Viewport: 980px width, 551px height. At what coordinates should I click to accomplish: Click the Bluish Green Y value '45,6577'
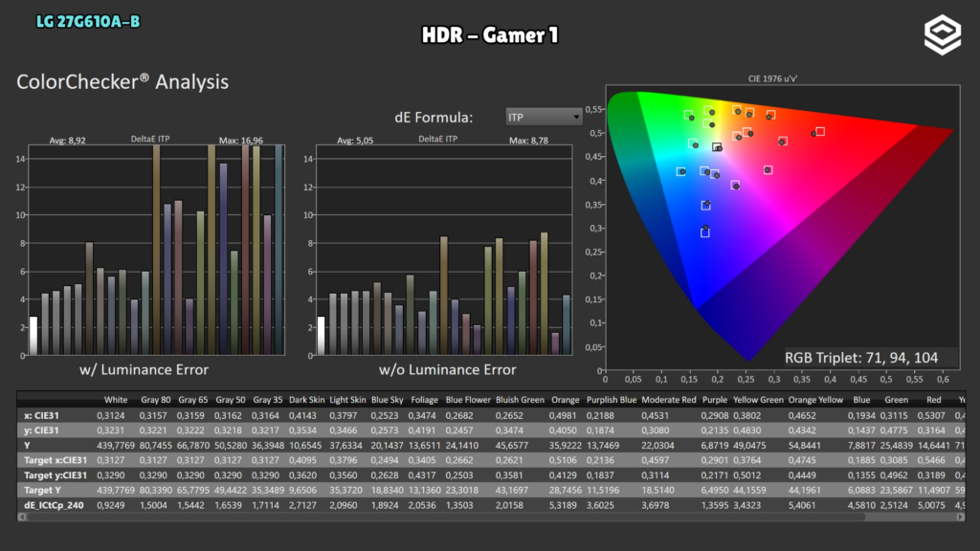coord(512,446)
